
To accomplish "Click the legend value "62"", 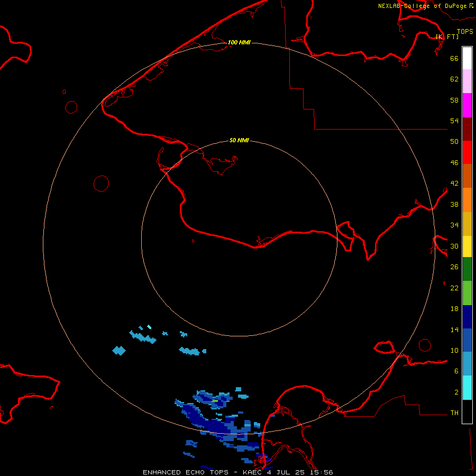I will (x=454, y=79).
